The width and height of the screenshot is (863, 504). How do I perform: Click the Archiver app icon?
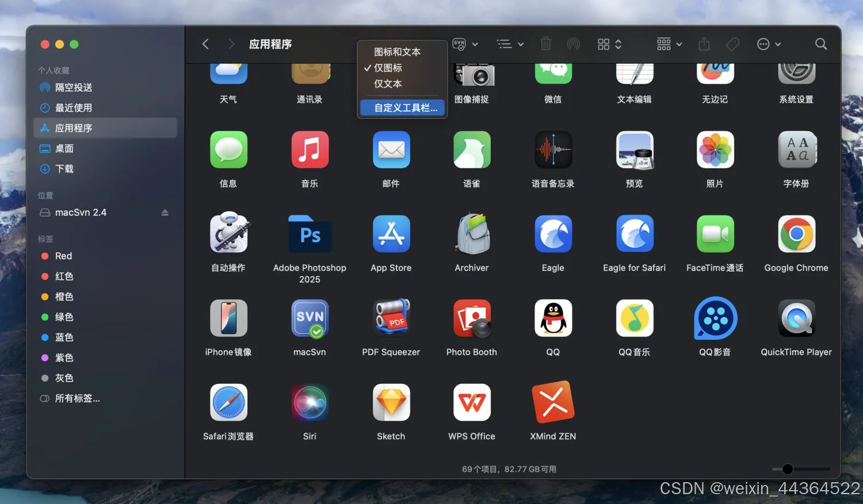(472, 234)
